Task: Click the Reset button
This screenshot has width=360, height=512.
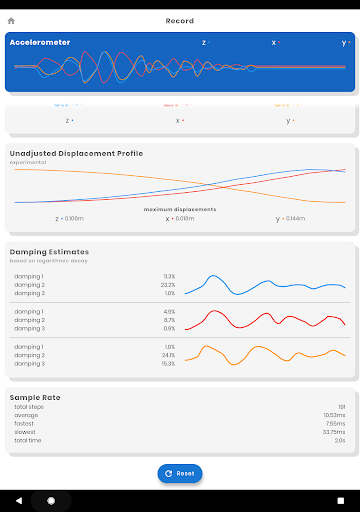Action: pyautogui.click(x=180, y=473)
